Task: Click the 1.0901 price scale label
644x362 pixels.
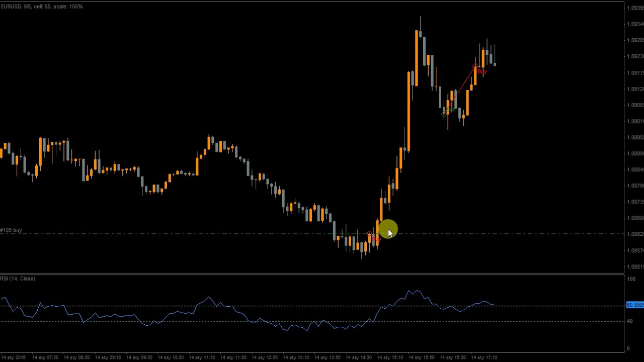Action: (x=635, y=121)
